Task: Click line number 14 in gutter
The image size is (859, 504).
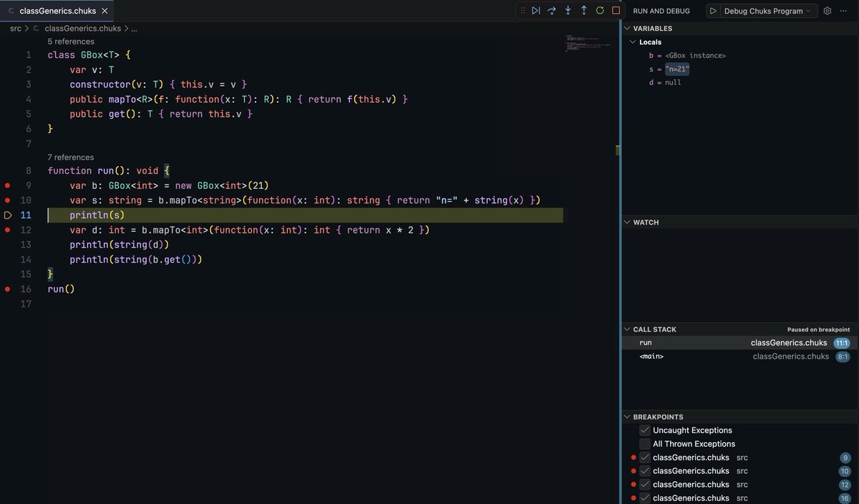Action: [26, 259]
